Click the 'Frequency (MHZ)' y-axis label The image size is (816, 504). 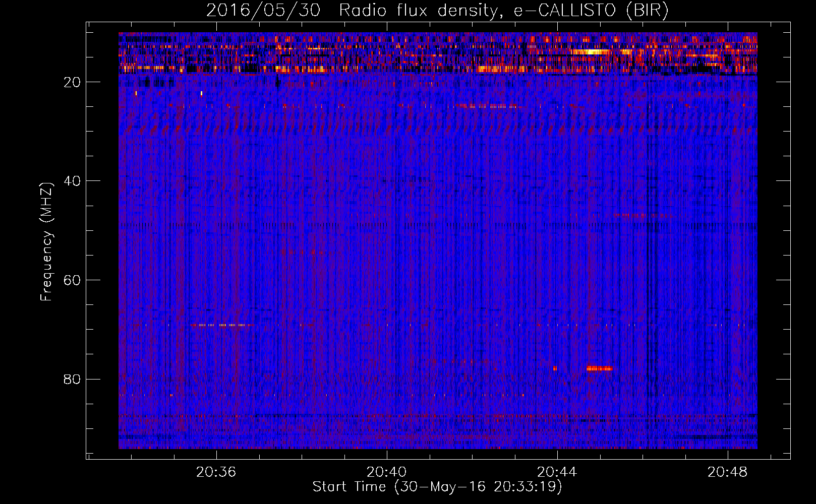click(x=46, y=242)
